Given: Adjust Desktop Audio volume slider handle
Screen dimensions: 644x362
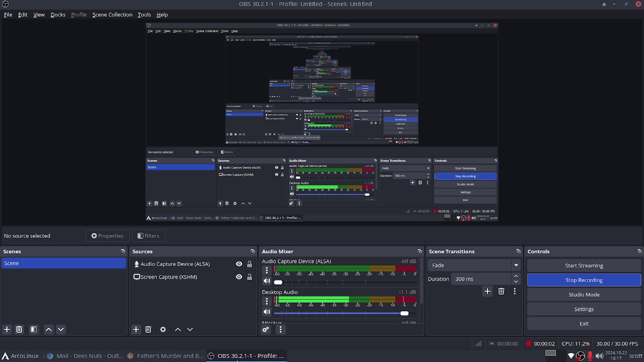Looking at the screenshot, I should (x=404, y=313).
